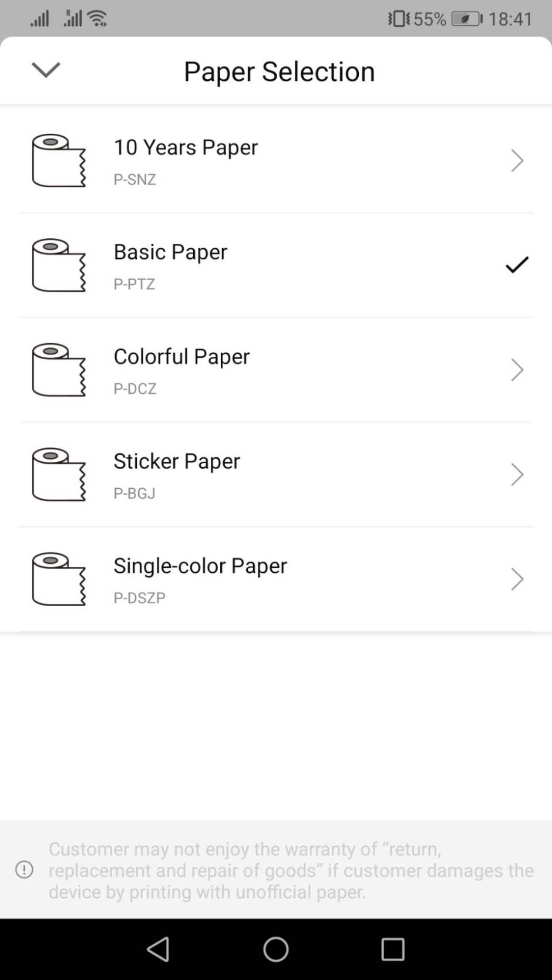Open the 10 Years Paper chevron arrow
552x980 pixels.
pos(517,160)
